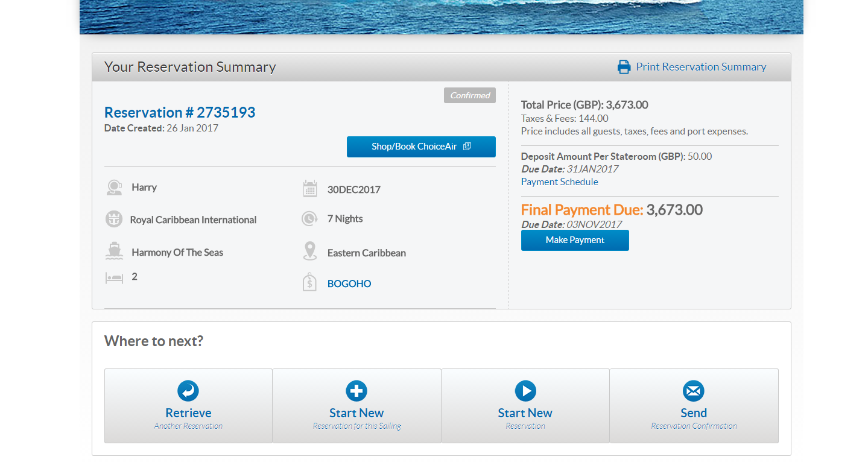Click the 7 Nights duration text
The height and width of the screenshot is (468, 868).
pos(345,218)
